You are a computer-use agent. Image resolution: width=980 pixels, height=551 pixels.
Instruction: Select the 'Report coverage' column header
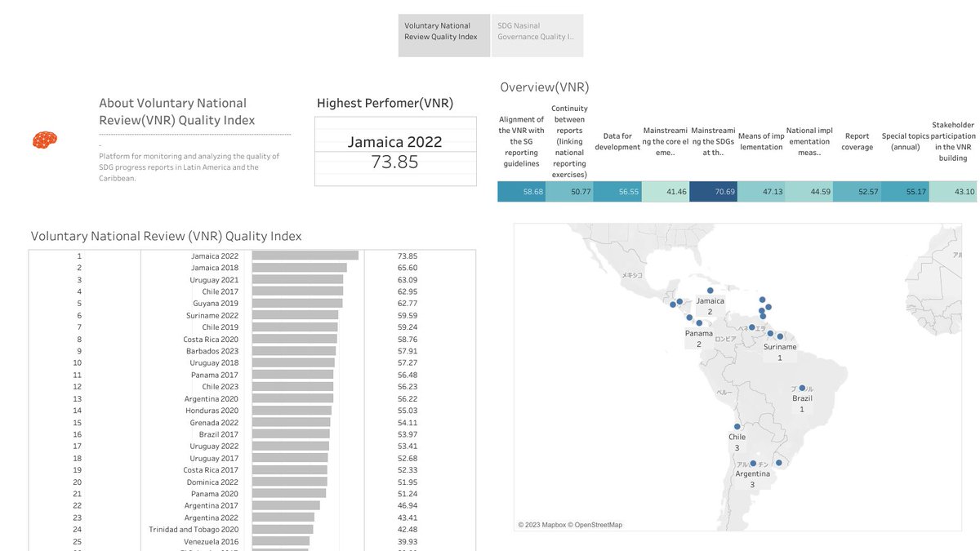(857, 141)
